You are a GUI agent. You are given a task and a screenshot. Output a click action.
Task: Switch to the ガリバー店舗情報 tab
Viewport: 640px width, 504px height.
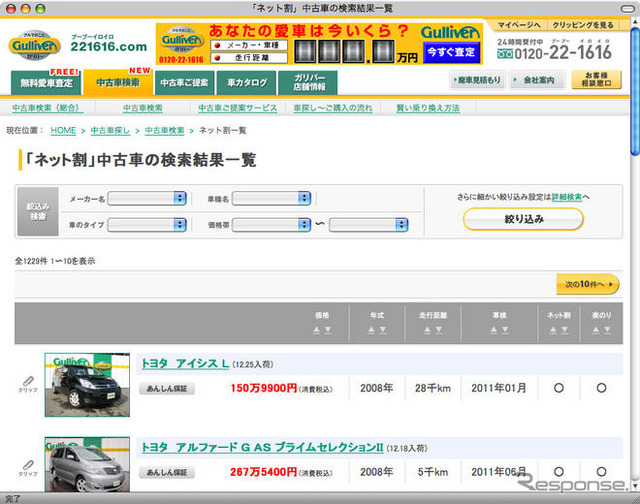[308, 83]
